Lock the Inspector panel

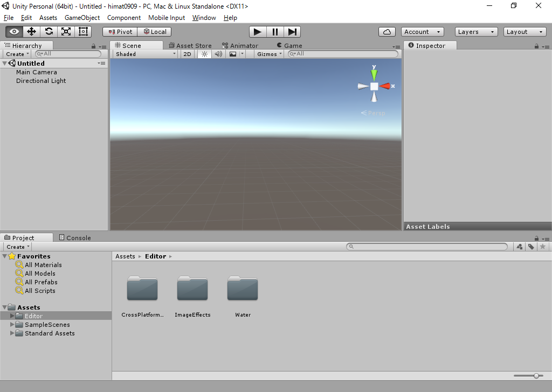click(536, 46)
